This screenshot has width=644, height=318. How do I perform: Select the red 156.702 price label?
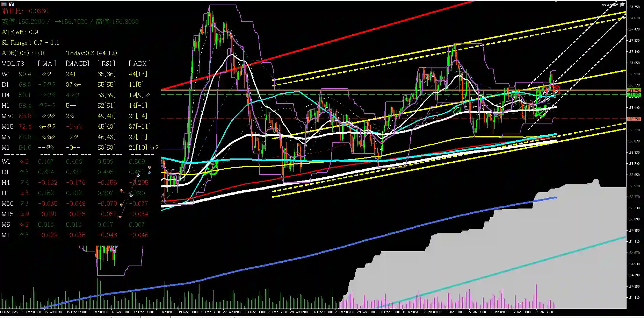(634, 91)
